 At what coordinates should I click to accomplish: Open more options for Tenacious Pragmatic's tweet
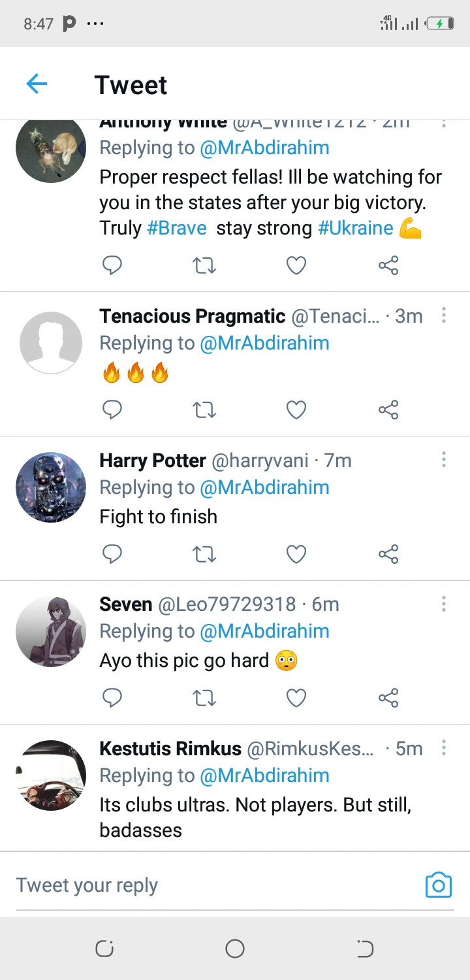click(x=444, y=316)
